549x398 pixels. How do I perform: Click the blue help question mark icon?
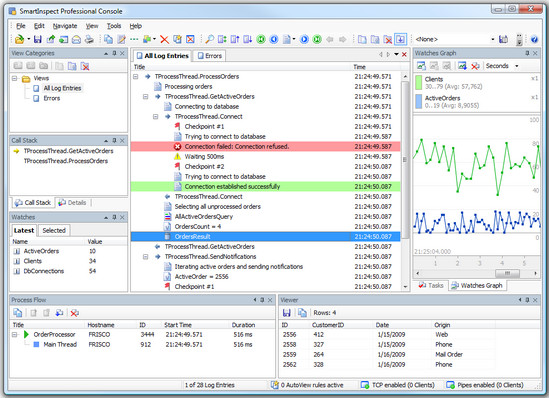tap(534, 39)
